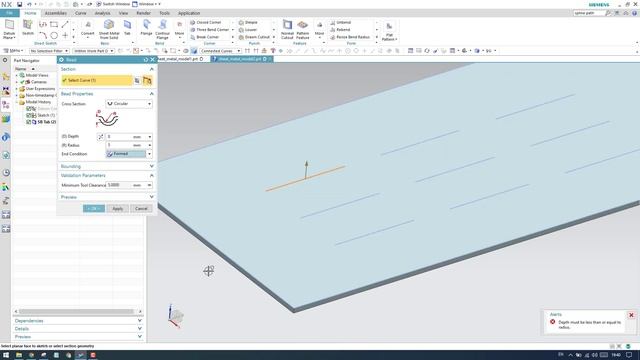Toggle the SB Tab (2) feature checkbox
This screenshot has height=360, width=640.
tap(29, 122)
